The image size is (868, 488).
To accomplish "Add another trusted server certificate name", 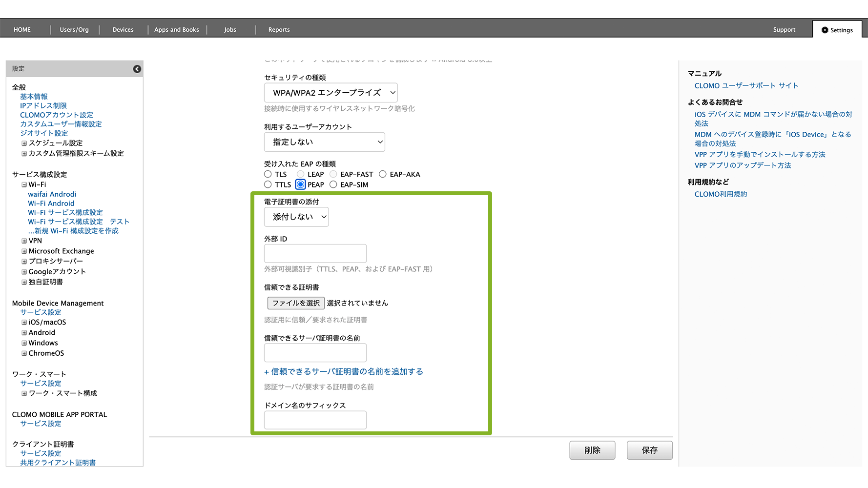I will pos(344,372).
